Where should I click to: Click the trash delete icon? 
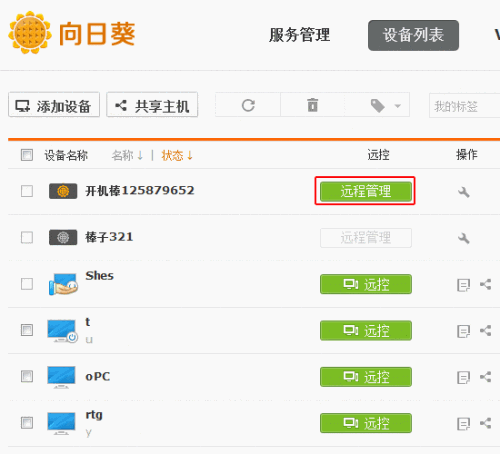coord(313,105)
